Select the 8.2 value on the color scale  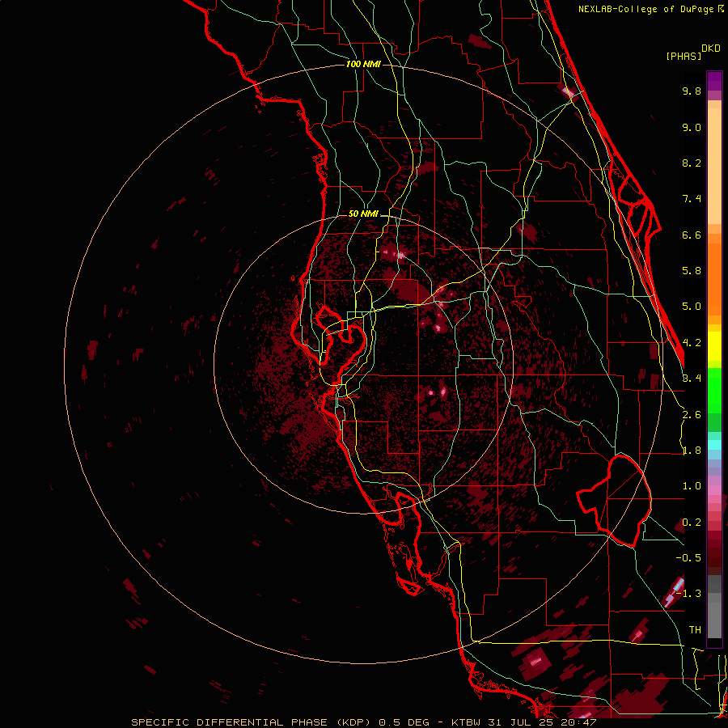(x=692, y=163)
